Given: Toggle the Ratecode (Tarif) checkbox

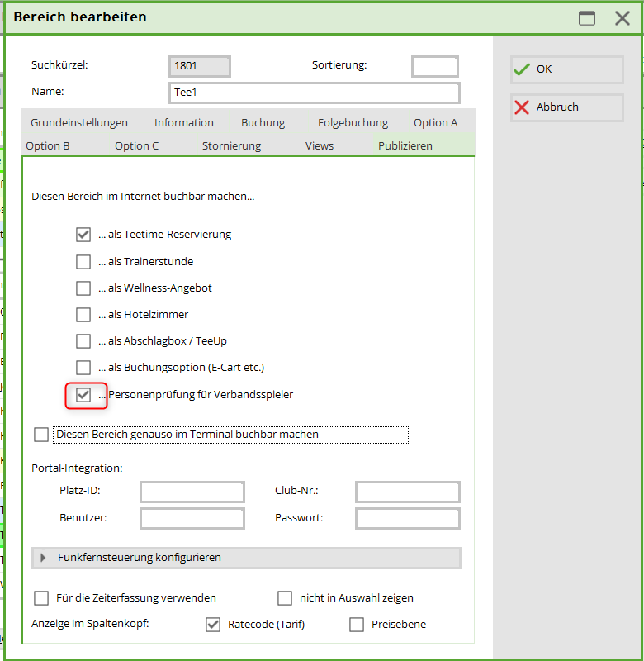Looking at the screenshot, I should click(213, 625).
